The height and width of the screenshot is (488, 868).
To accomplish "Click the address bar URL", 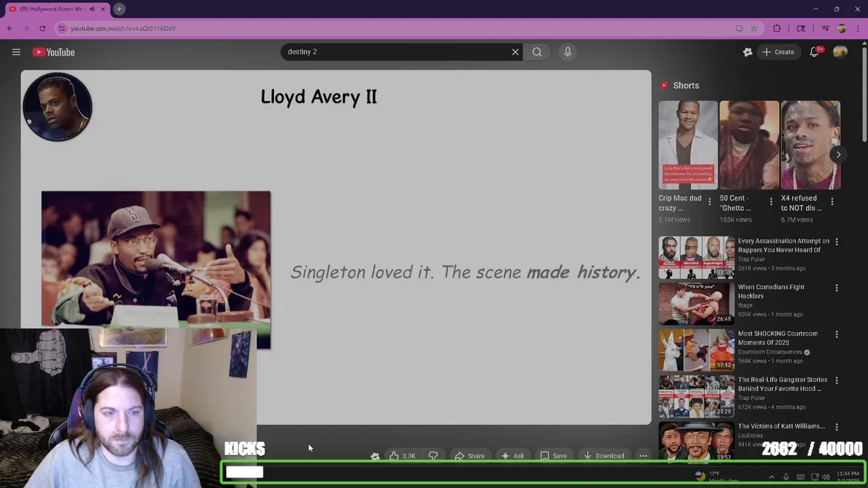I will point(123,28).
